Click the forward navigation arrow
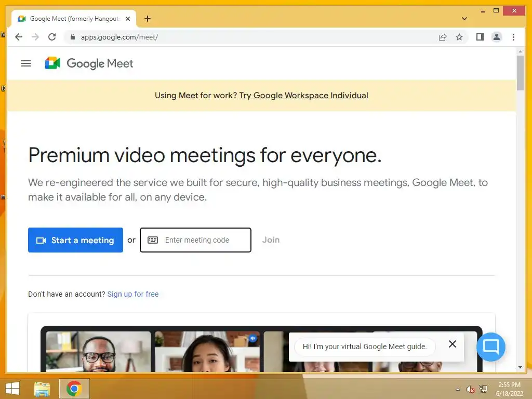Screen dimensions: 532x399 tap(35, 37)
